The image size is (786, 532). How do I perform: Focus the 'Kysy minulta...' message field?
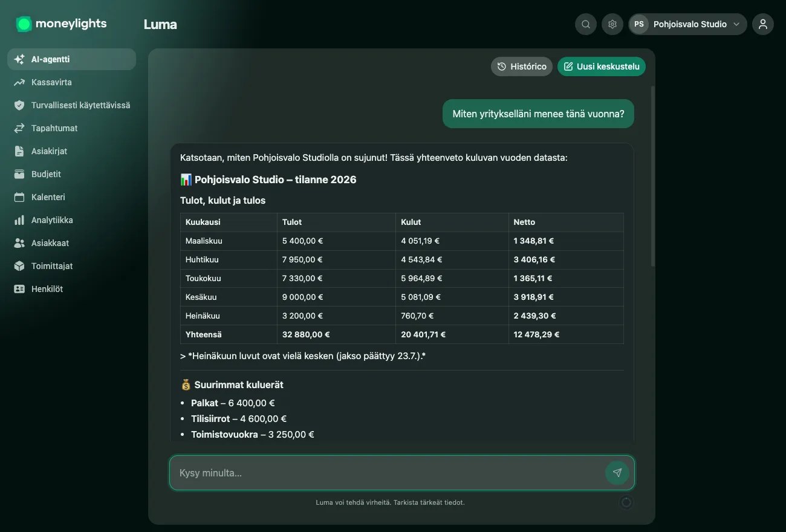pyautogui.click(x=387, y=473)
